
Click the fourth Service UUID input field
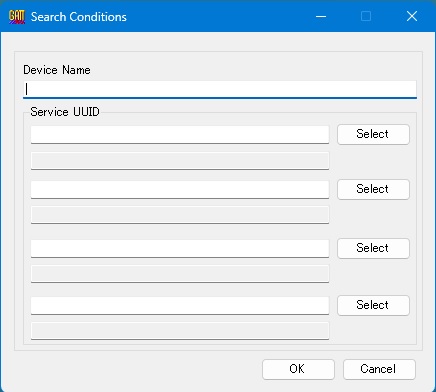180,305
